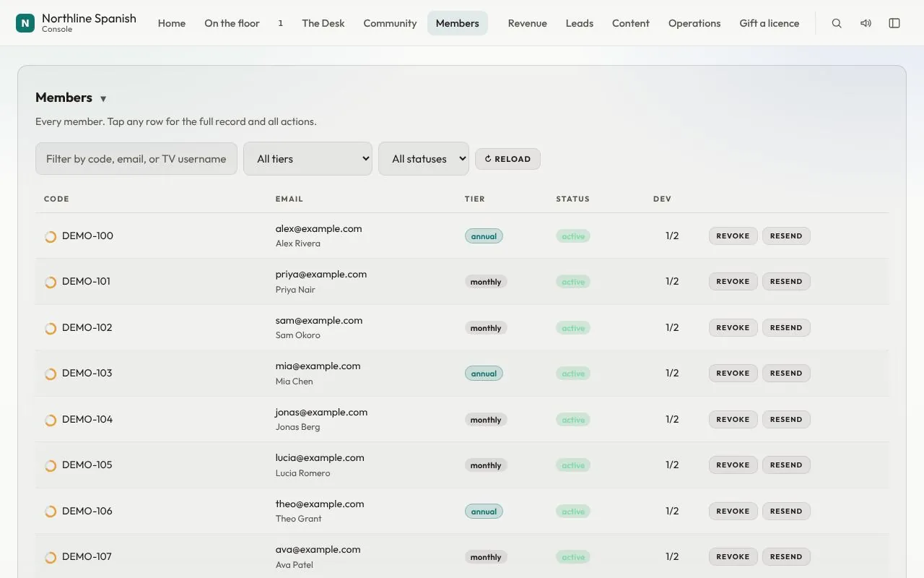Click the annual tier badge for Alex Rivera
Screen dimensions: 924x578
pos(484,236)
